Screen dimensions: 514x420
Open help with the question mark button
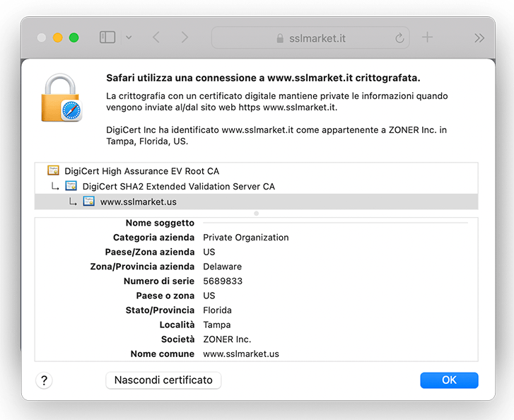pyautogui.click(x=44, y=380)
